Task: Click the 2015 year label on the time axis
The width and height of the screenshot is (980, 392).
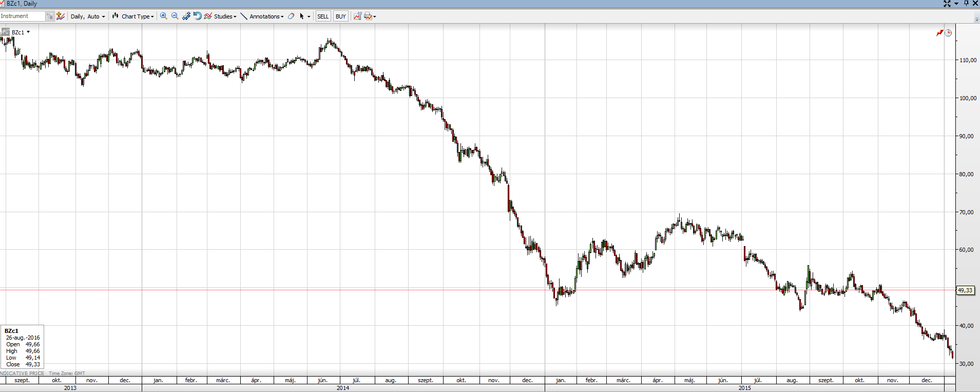Action: (745, 388)
